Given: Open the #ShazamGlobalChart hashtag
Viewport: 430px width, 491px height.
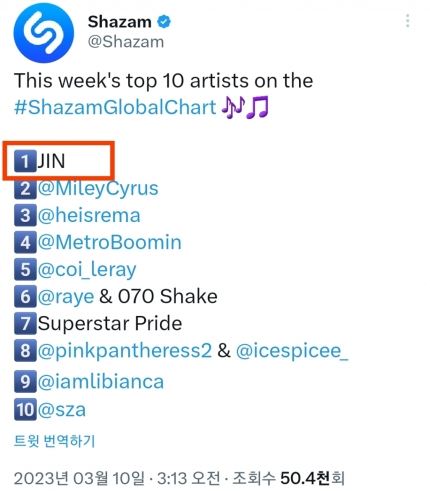Looking at the screenshot, I should pos(115,108).
